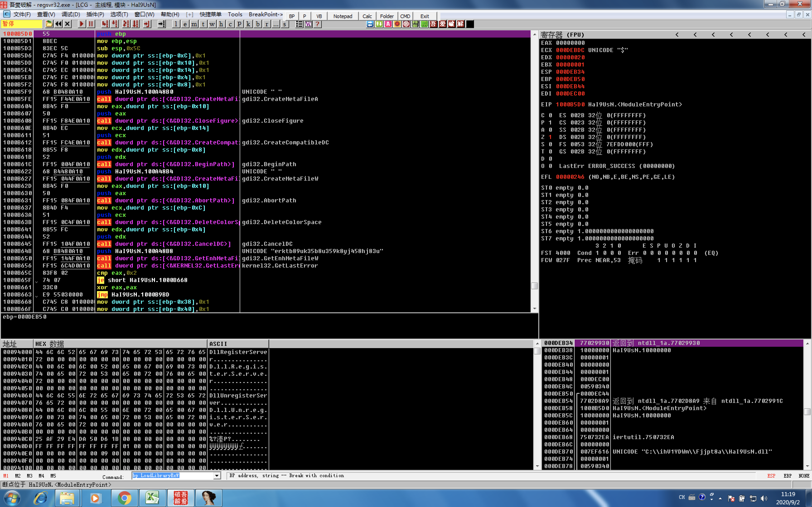Open the 调试(D) debug menu

tap(70, 14)
